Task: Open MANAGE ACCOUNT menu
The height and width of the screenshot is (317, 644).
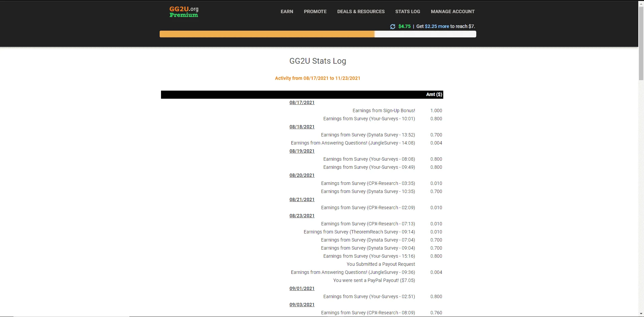Action: pyautogui.click(x=453, y=11)
